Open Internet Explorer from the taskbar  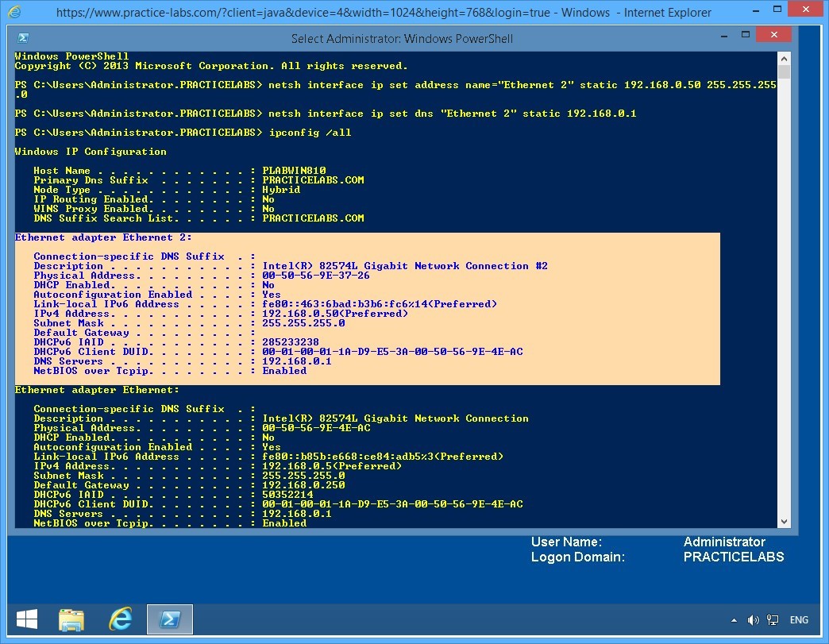[121, 619]
